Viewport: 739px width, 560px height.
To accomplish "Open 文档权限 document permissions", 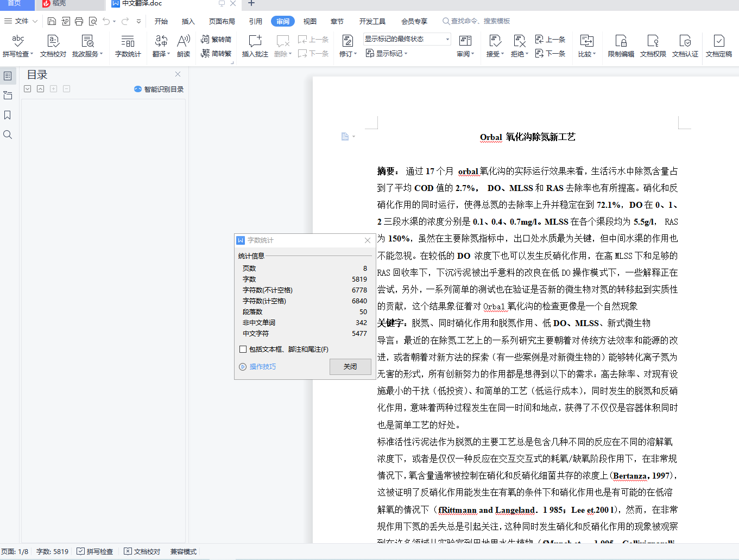I will click(653, 46).
